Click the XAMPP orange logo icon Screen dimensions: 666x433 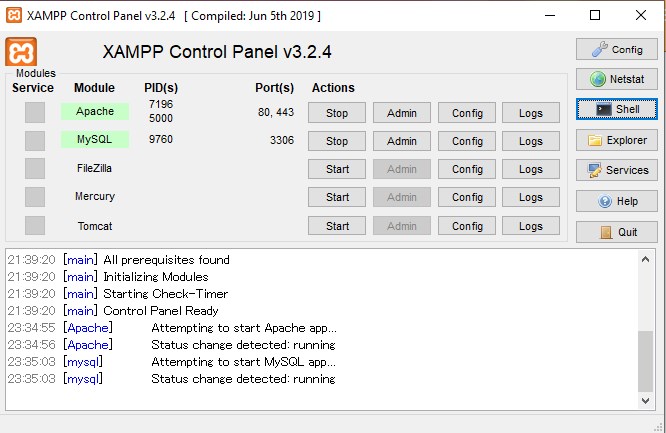click(22, 52)
